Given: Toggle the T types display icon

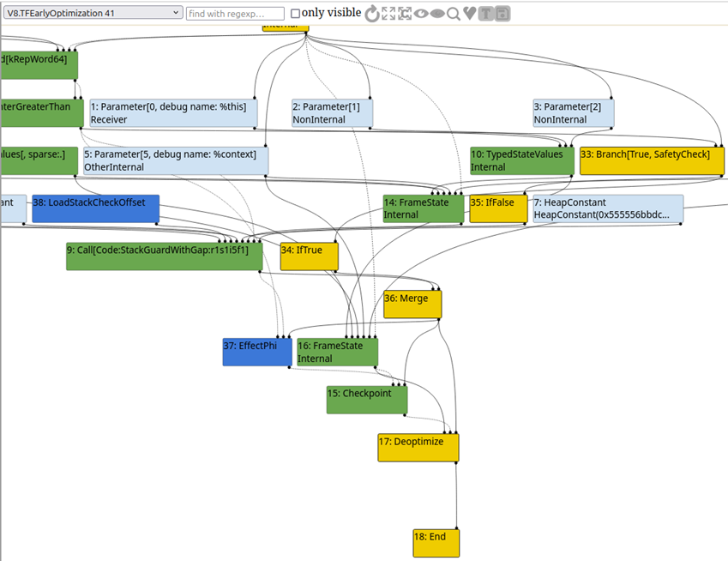Looking at the screenshot, I should 485,14.
